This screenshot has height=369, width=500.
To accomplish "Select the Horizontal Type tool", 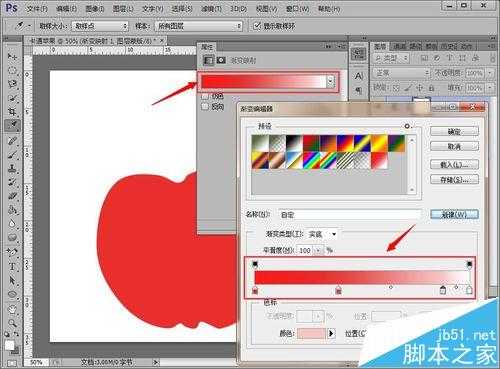I will point(12,266).
